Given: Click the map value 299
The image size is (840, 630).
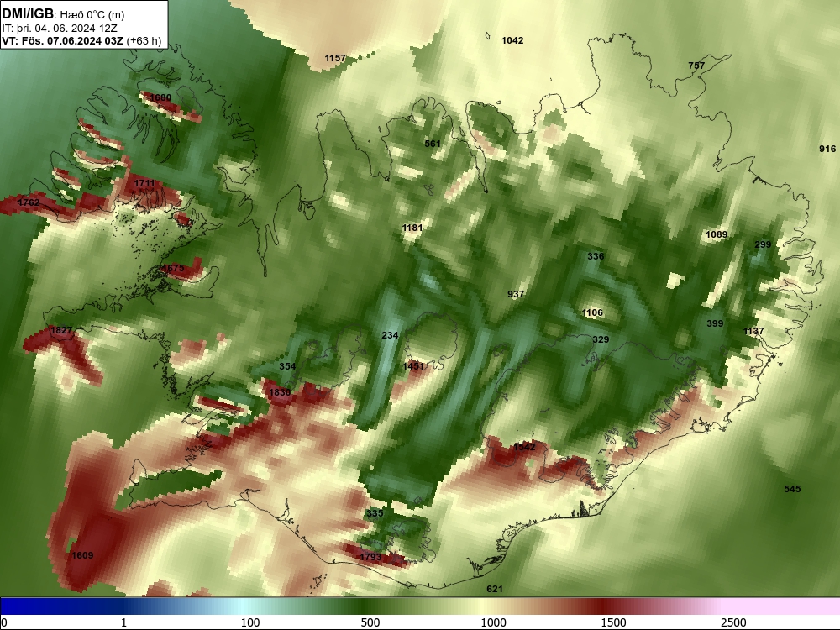Looking at the screenshot, I should point(763,244).
